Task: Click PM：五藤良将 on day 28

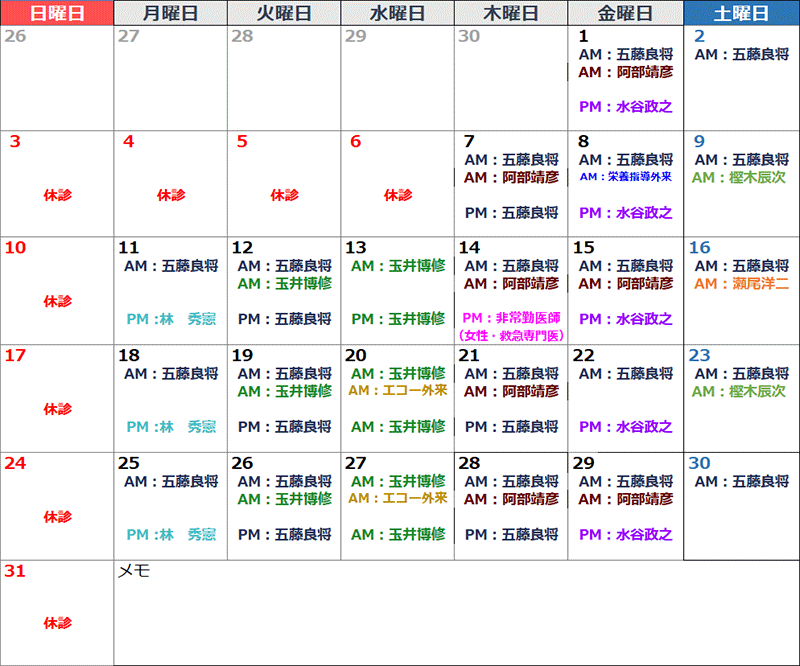Action: pos(511,534)
